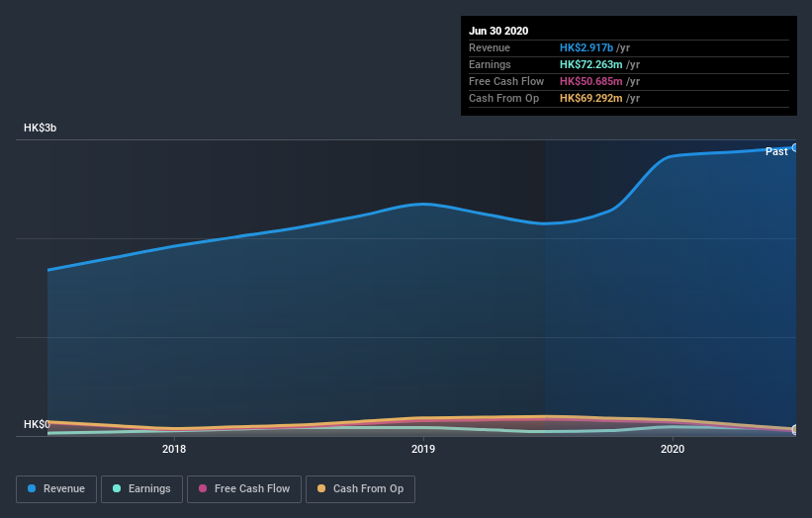Click the 'Cash From Op' label in the tooltip
This screenshot has width=812, height=518.
[x=503, y=98]
